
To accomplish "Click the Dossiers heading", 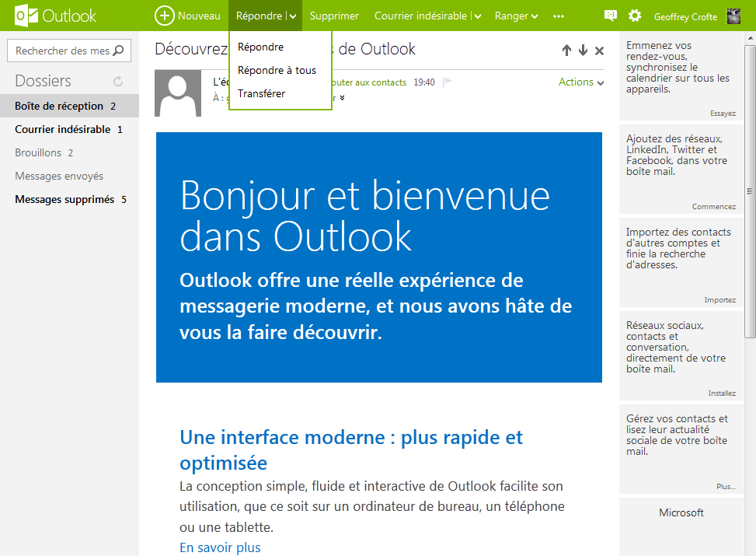I will point(43,81).
